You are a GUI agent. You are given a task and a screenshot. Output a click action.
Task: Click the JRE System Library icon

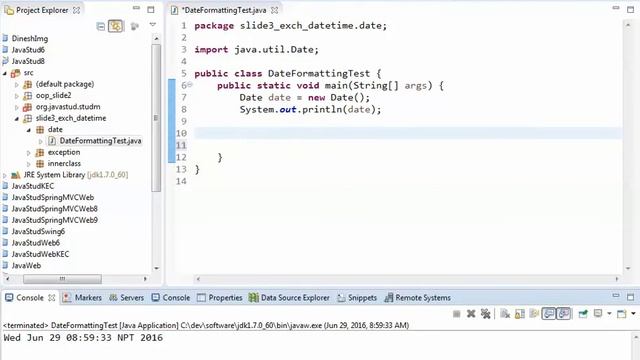(16, 175)
